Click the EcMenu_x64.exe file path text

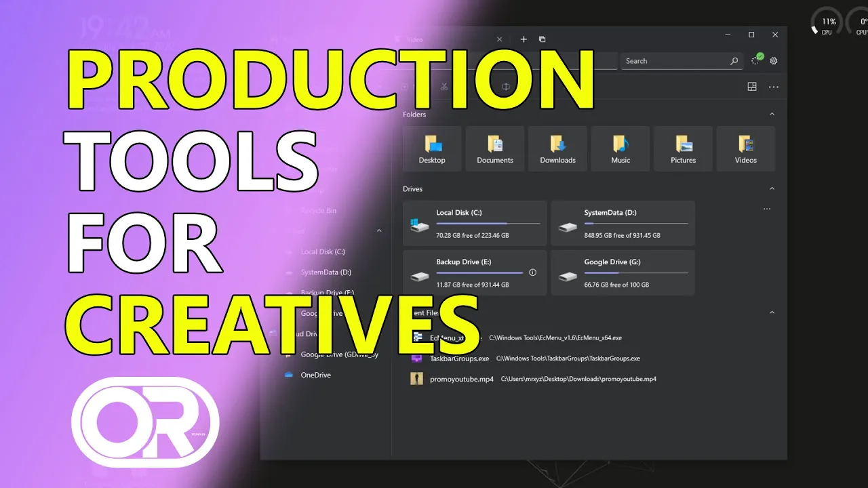tap(555, 338)
